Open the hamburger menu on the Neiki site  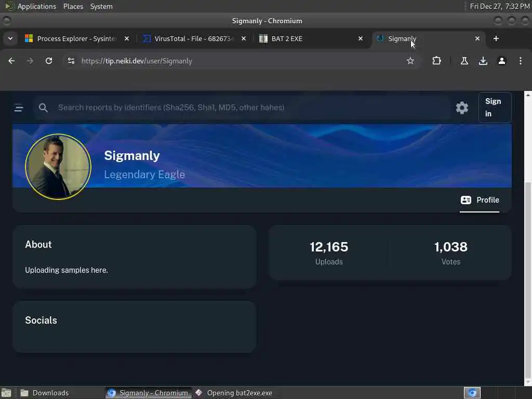pyautogui.click(x=19, y=108)
